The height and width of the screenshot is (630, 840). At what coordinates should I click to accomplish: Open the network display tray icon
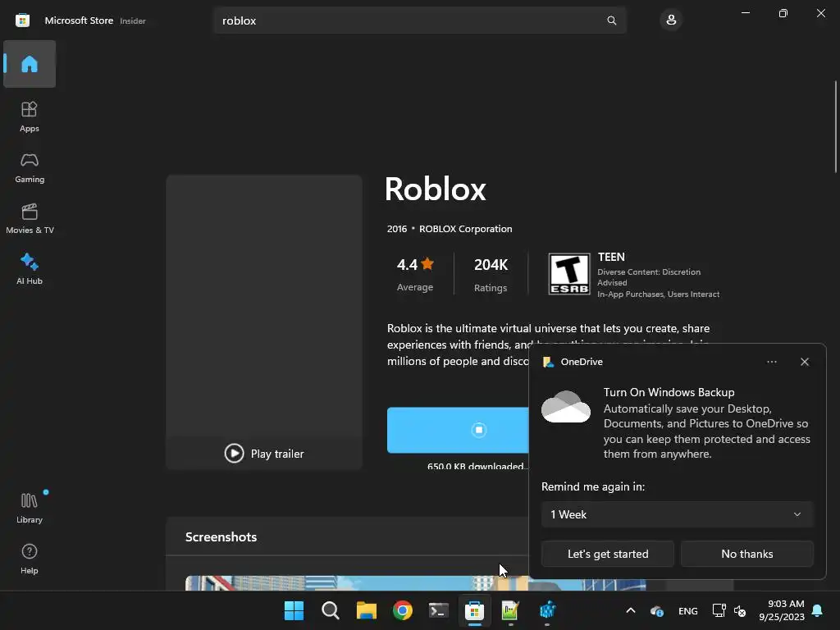[x=719, y=610]
